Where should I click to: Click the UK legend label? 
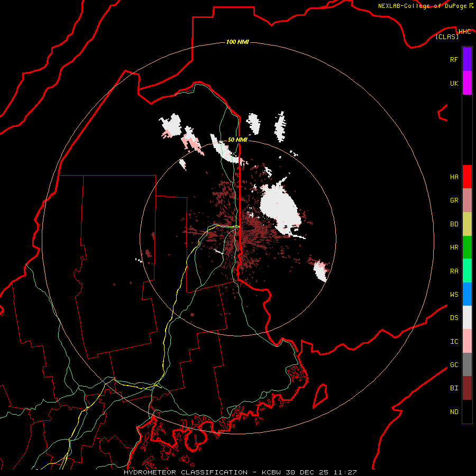pos(454,83)
